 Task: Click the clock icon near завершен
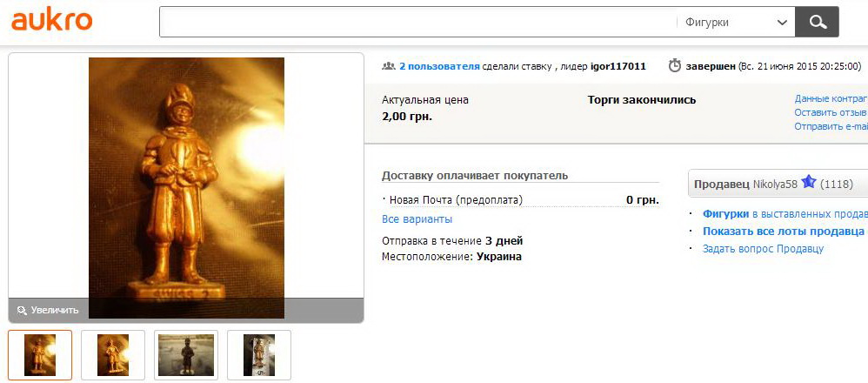pyautogui.click(x=674, y=66)
